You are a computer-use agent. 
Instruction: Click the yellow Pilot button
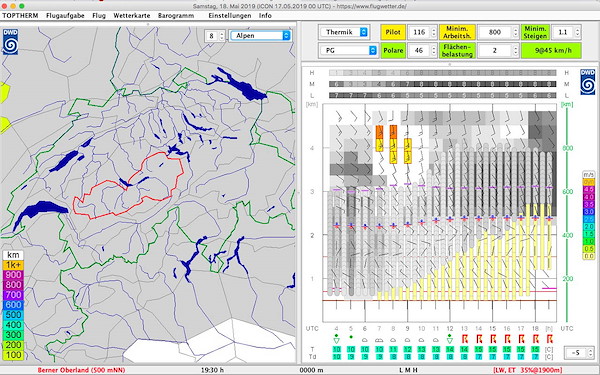click(x=393, y=32)
